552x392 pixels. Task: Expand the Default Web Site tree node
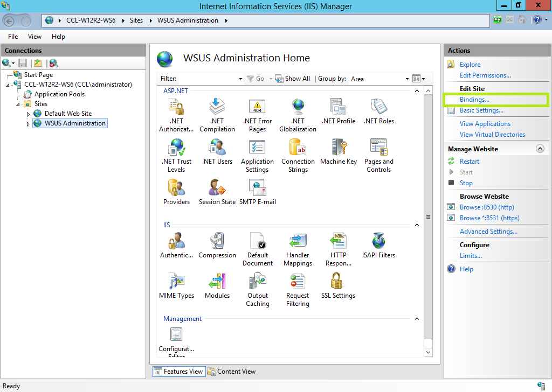[28, 114]
